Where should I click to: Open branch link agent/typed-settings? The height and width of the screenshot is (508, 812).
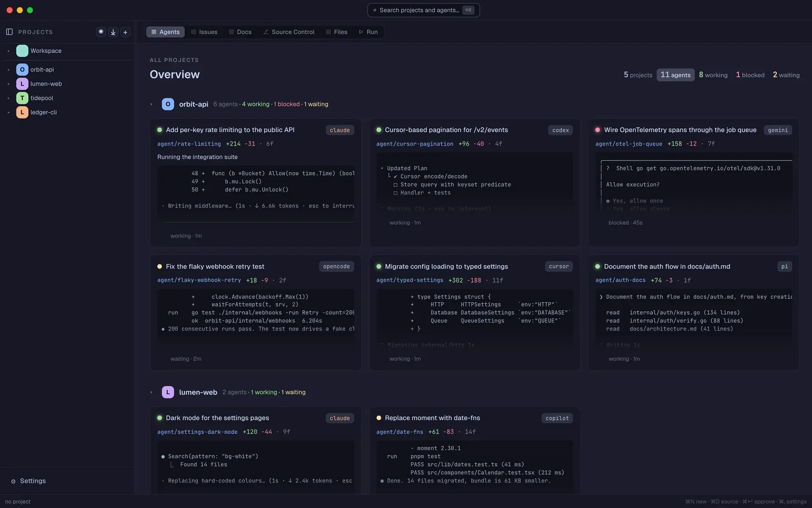coord(410,280)
